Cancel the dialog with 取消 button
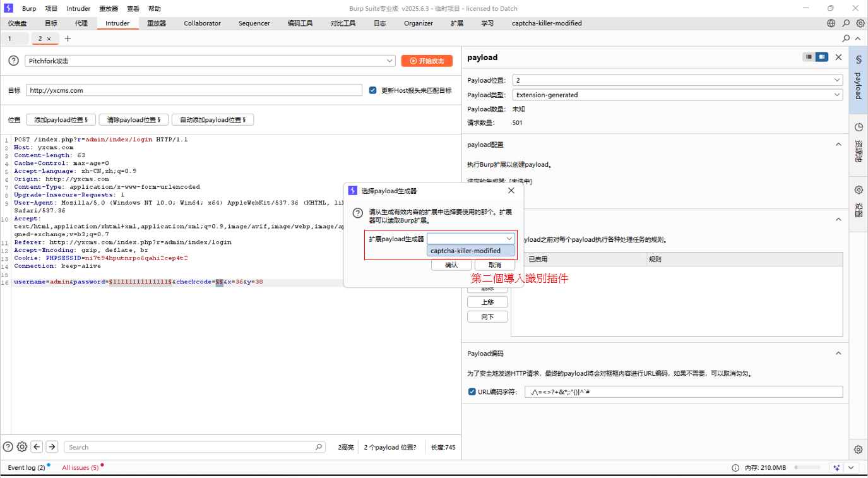 click(x=495, y=265)
